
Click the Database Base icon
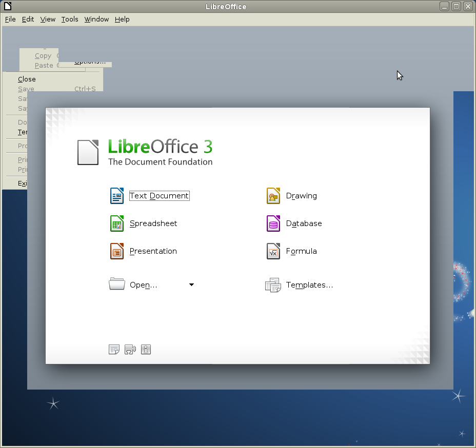[x=273, y=223]
